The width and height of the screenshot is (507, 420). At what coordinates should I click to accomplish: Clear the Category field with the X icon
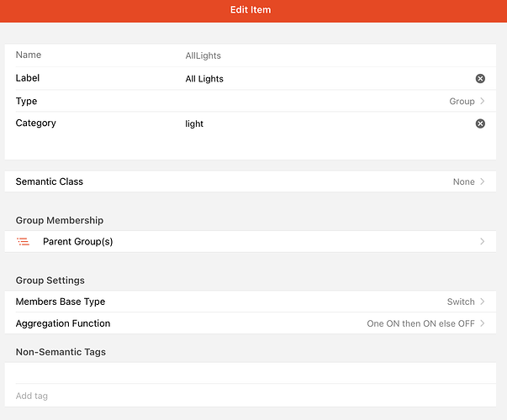[x=480, y=123]
